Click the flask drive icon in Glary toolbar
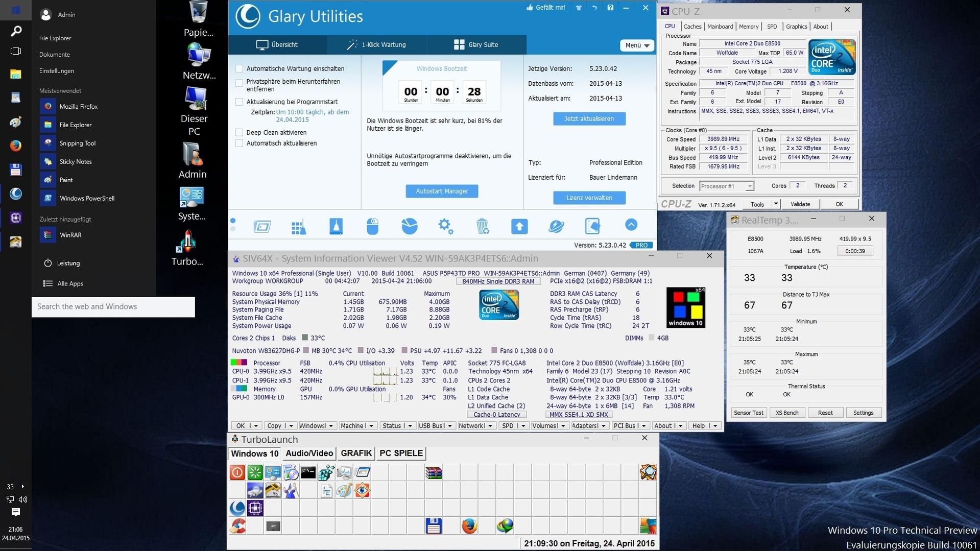 coord(336,226)
